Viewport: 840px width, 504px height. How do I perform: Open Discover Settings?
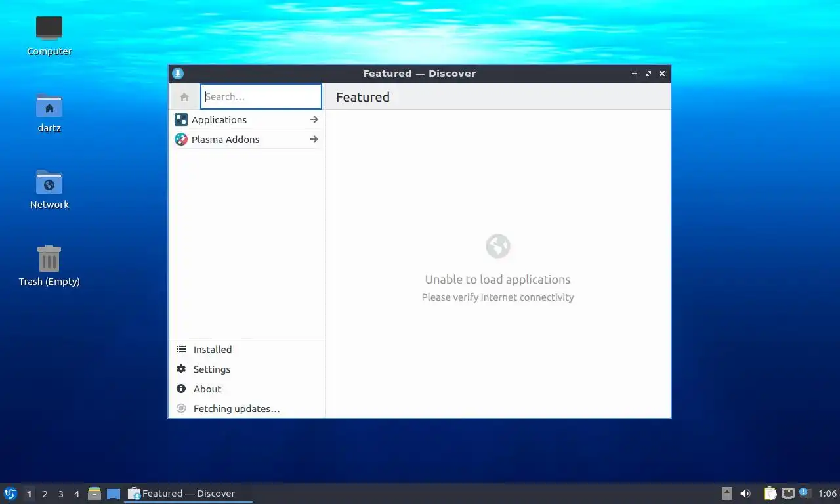click(x=247, y=369)
